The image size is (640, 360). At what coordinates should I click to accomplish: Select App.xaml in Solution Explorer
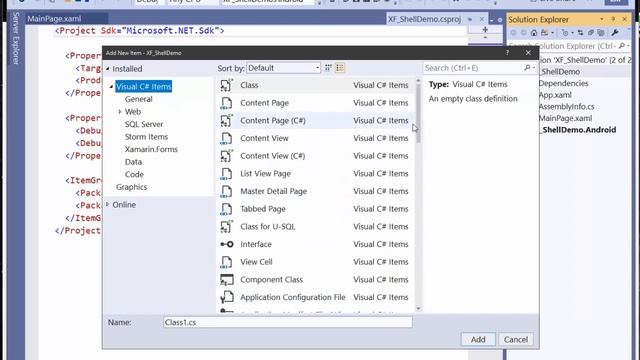(x=555, y=95)
